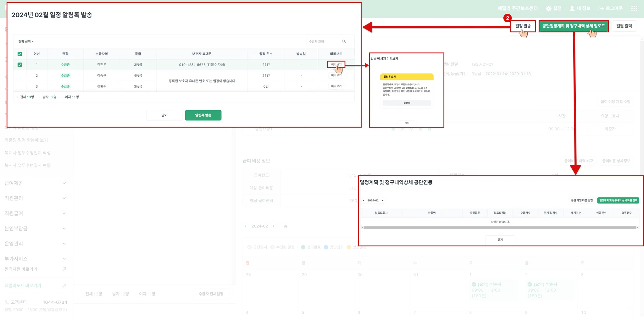Viewport: 644px width, 319px height.
Task: Previous month arrow in 공단연동 dialog
Action: click(x=364, y=201)
